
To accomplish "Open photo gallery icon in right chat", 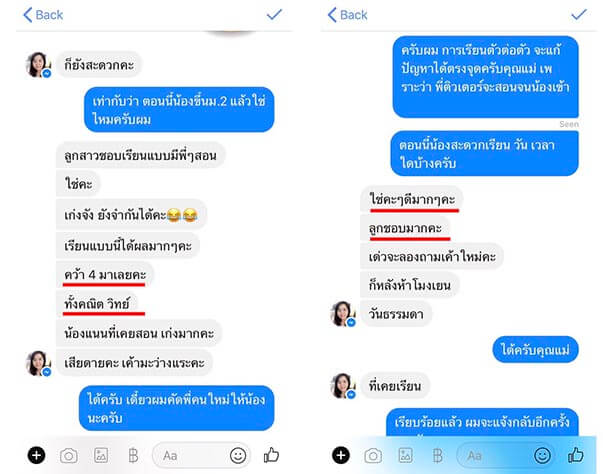I will click(x=405, y=455).
